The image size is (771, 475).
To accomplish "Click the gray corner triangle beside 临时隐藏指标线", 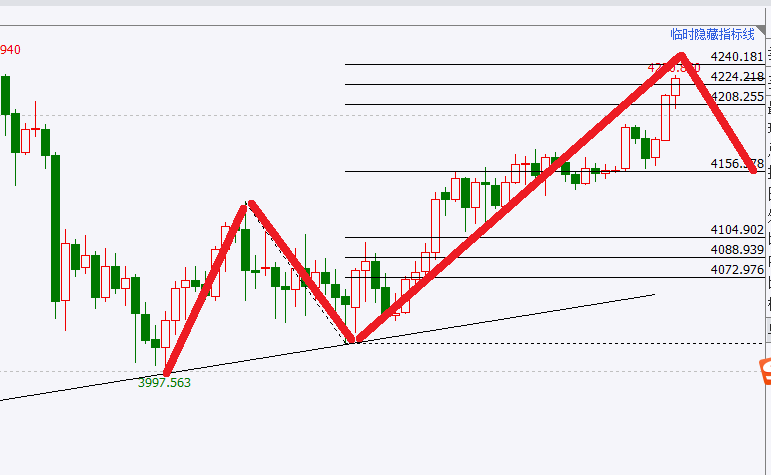I will [x=761, y=31].
